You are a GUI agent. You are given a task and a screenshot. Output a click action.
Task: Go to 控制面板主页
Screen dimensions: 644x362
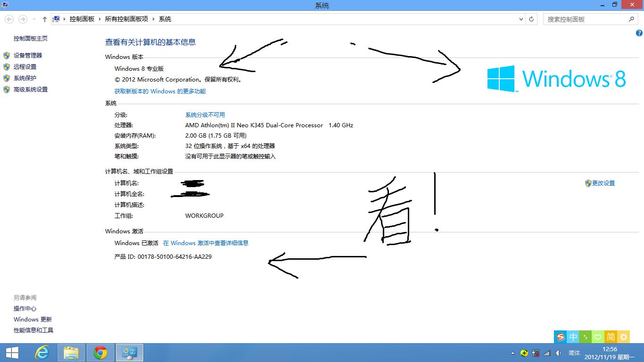click(31, 39)
